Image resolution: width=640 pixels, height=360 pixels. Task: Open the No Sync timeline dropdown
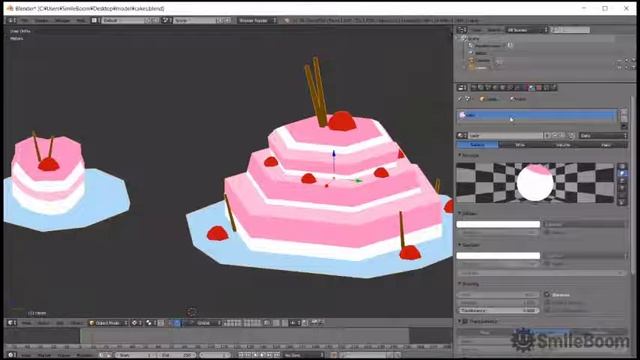coord(304,355)
